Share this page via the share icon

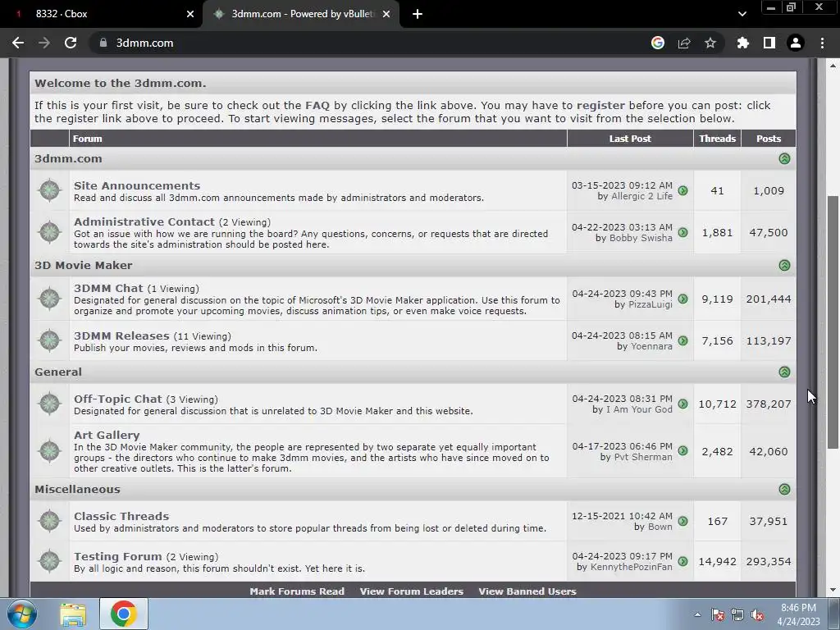[x=684, y=43]
